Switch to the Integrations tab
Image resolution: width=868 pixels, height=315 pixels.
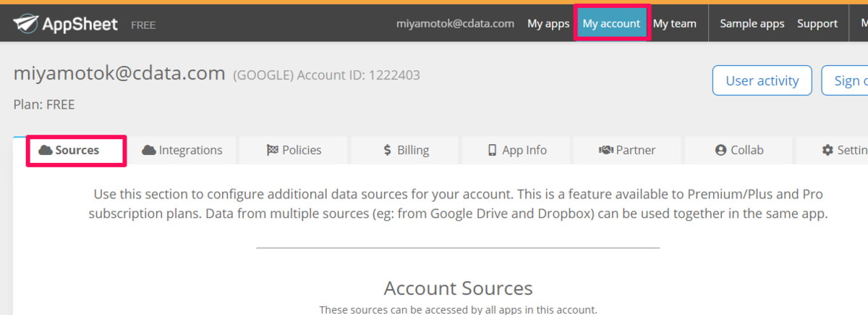pyautogui.click(x=182, y=150)
